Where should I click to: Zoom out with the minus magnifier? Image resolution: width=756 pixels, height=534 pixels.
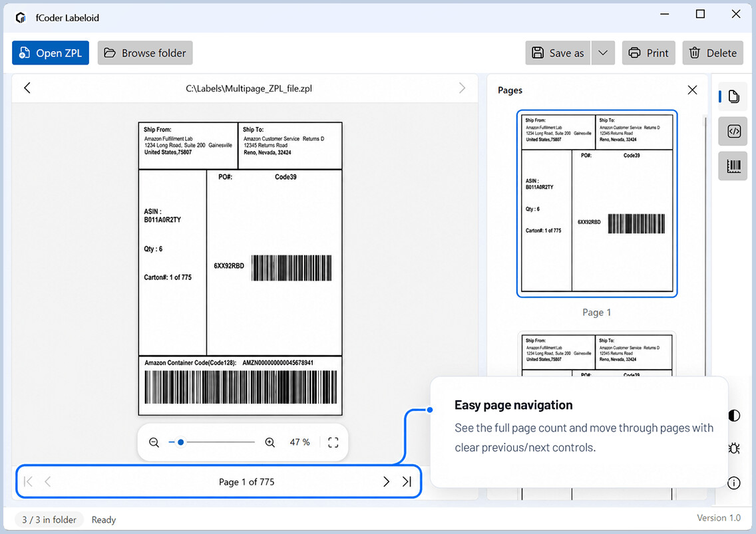(154, 442)
